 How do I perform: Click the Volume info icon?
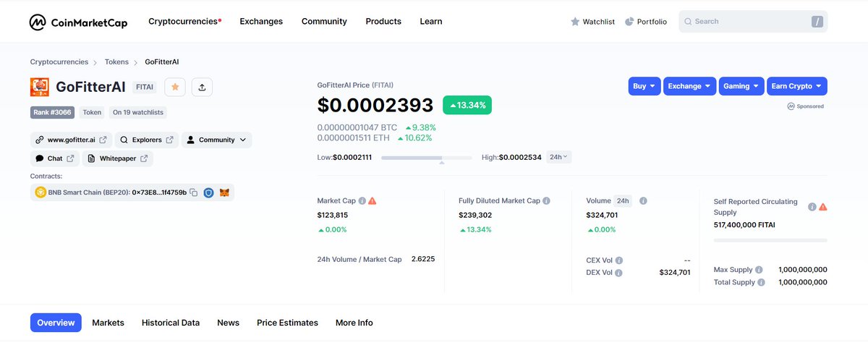tap(643, 200)
